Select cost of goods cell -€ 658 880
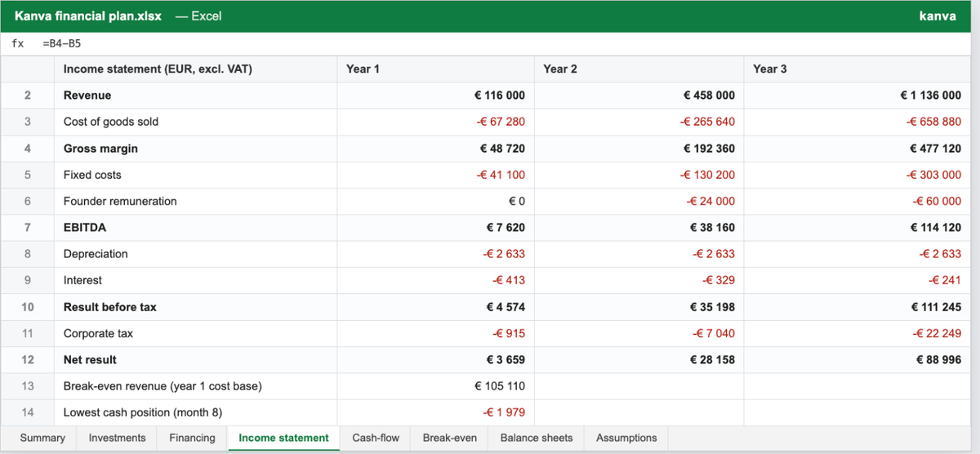 [857, 122]
